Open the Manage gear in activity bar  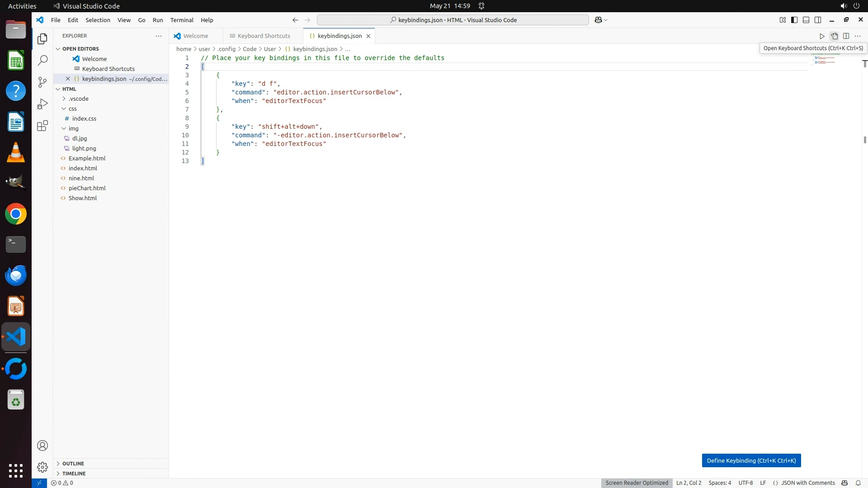[x=42, y=467]
